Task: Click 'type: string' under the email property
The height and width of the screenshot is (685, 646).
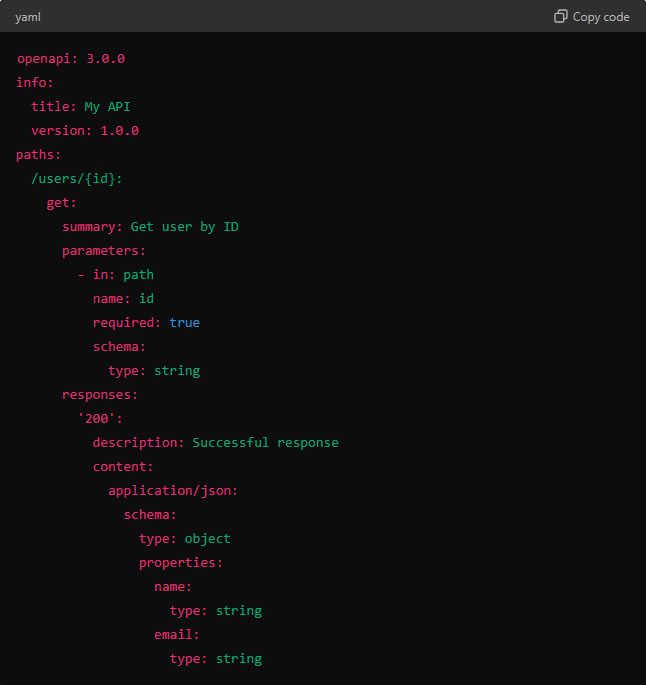Action: 216,659
